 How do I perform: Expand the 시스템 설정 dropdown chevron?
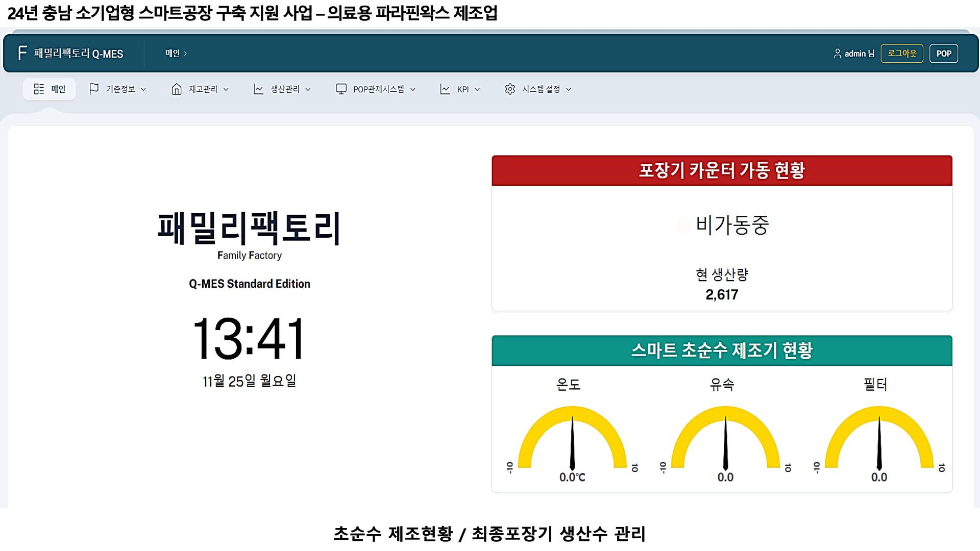[x=569, y=89]
